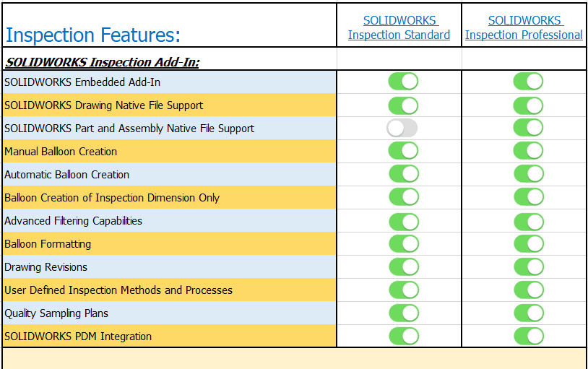Toggle Manual Balloon Creation switch for Standard
The image size is (588, 369).
coord(403,151)
